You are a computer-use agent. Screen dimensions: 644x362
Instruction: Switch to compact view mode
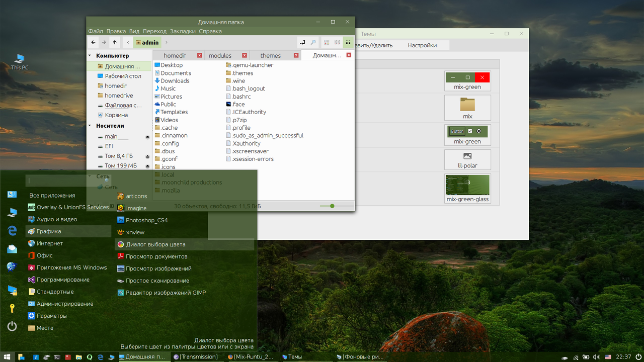(348, 43)
